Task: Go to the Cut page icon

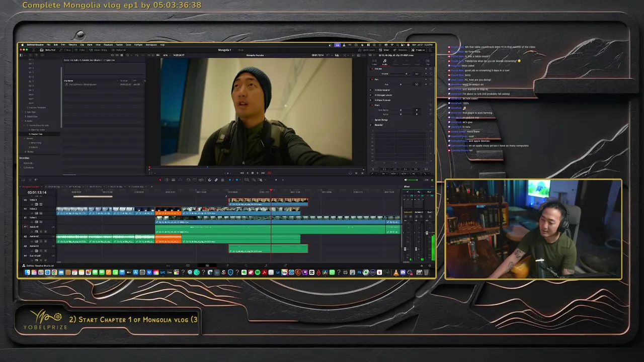Action: pyautogui.click(x=187, y=265)
